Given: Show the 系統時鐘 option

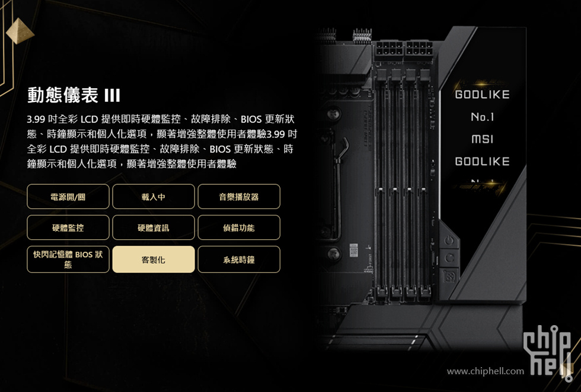Looking at the screenshot, I should 239,259.
